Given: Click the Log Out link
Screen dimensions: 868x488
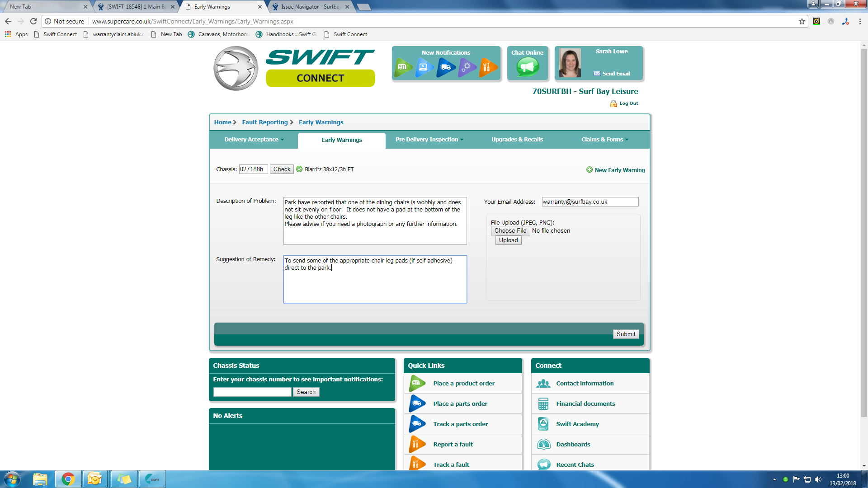Looking at the screenshot, I should pyautogui.click(x=628, y=103).
